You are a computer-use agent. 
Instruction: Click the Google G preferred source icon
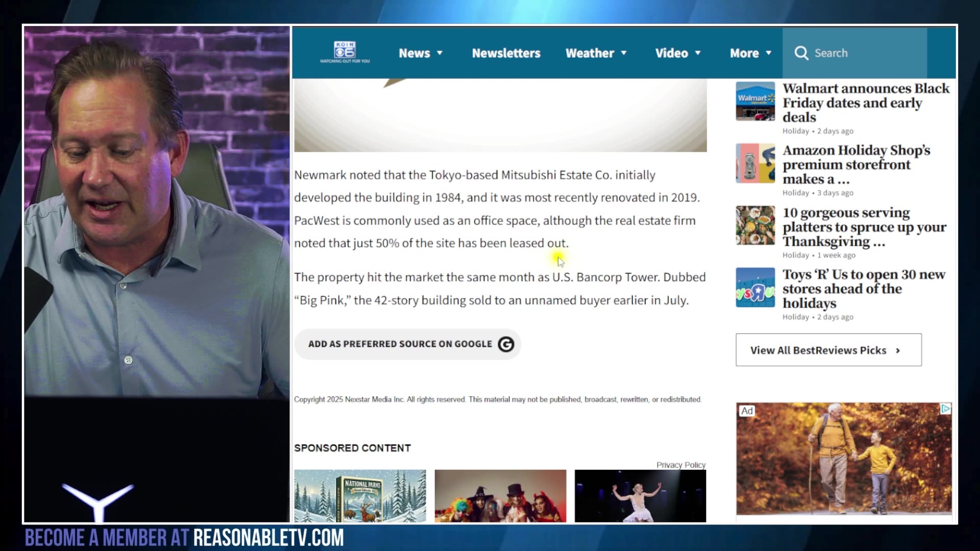[506, 344]
